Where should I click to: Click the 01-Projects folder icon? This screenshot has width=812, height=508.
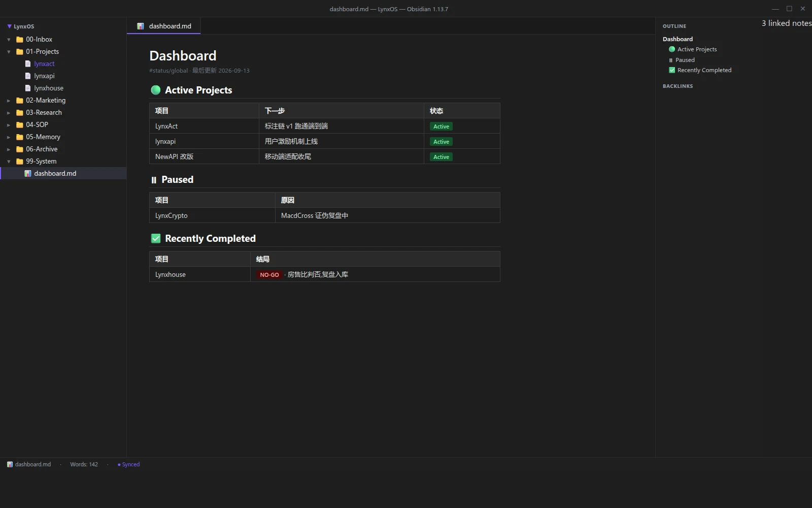(x=20, y=52)
